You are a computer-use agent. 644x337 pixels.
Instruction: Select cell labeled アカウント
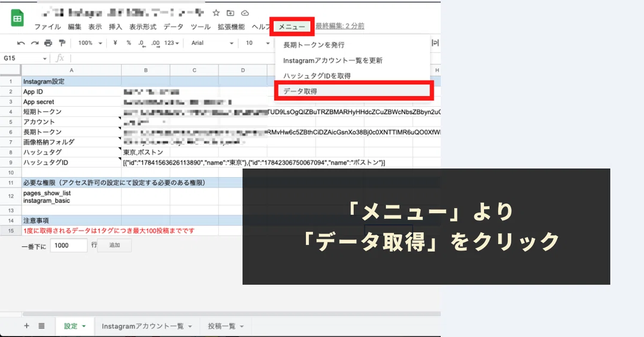coord(71,122)
